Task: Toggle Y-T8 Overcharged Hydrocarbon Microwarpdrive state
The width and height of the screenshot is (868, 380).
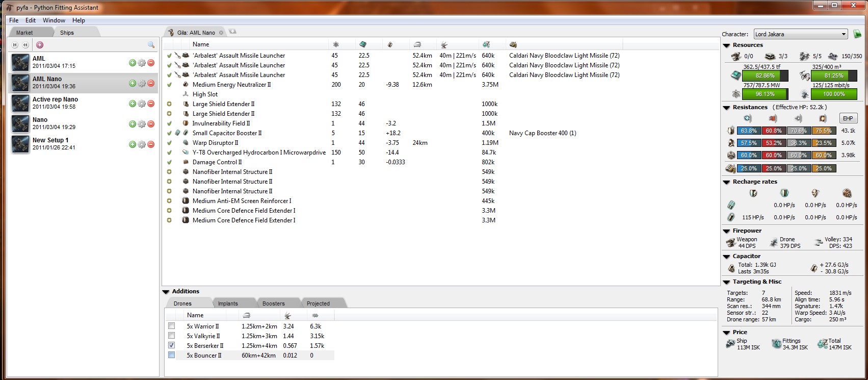Action: click(169, 153)
